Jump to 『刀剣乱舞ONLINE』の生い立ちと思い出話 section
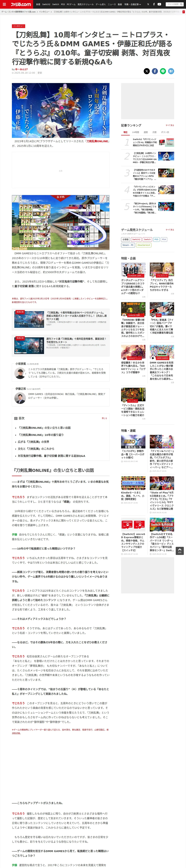 44,428
